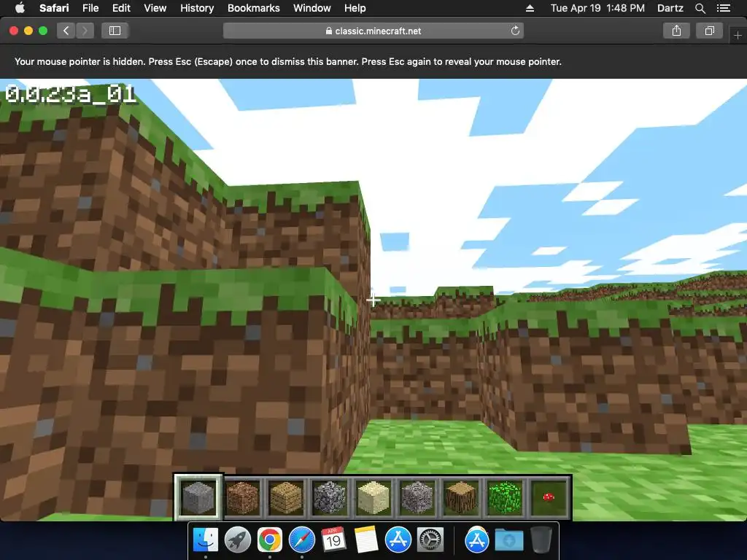This screenshot has width=747, height=560.
Task: Click the 0.0.23a_01 version label
Action: pyautogui.click(x=71, y=94)
